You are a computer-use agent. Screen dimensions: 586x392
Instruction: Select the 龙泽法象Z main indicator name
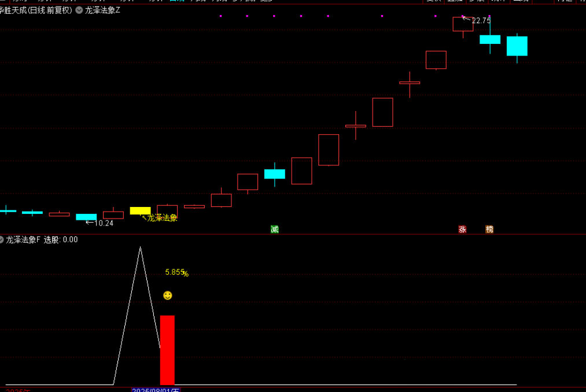[x=102, y=10]
